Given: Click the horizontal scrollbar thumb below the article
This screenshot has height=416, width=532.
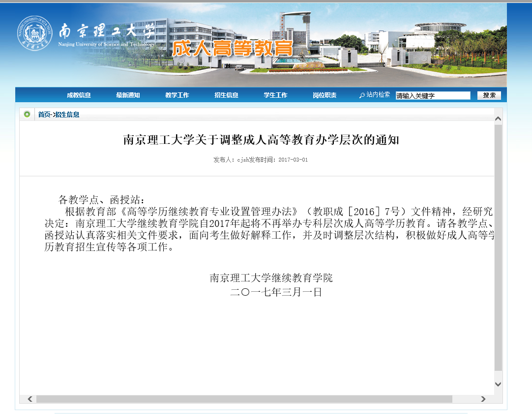Looking at the screenshot, I should pos(243,399).
